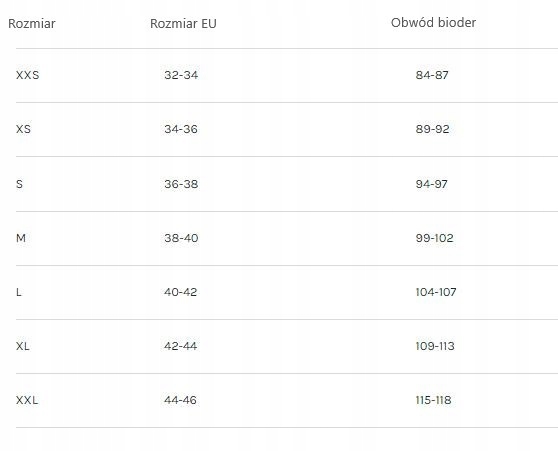Click the 99-102 hip measurement

coord(435,238)
